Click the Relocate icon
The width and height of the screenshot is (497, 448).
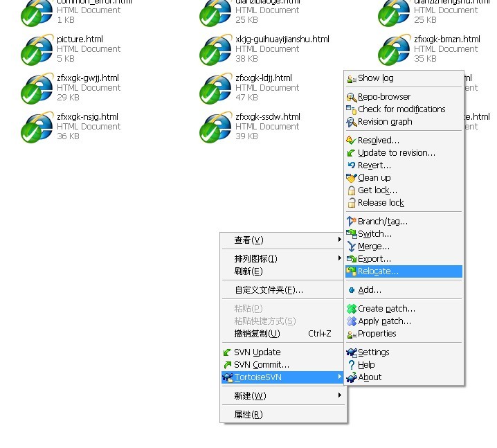(x=352, y=271)
